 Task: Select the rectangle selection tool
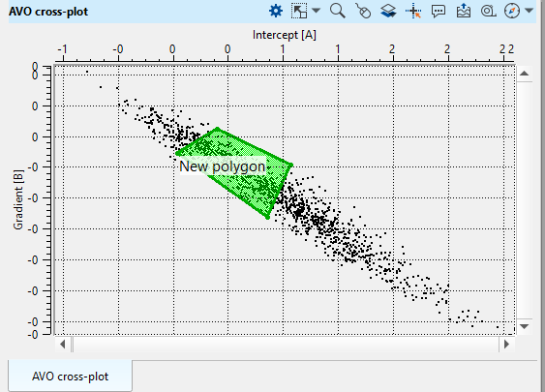[x=299, y=11]
